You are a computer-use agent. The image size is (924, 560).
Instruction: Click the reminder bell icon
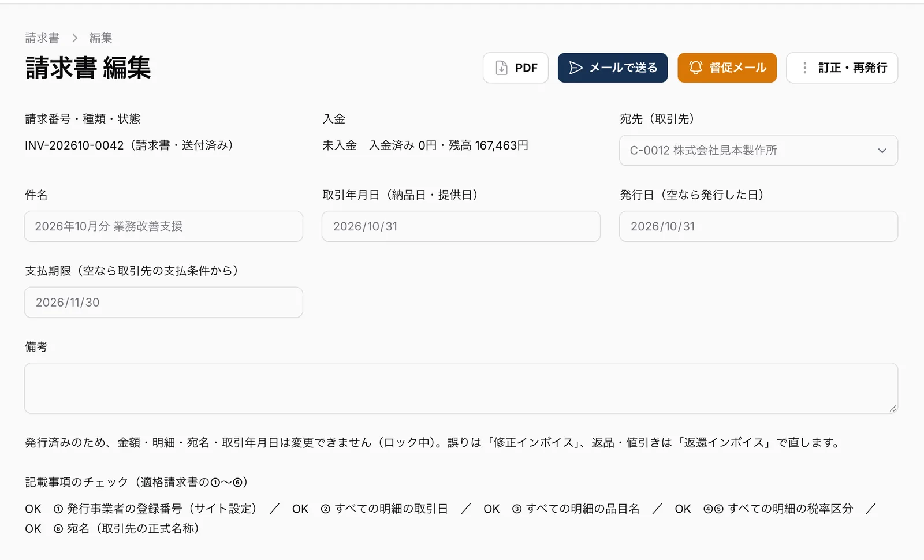click(x=696, y=68)
